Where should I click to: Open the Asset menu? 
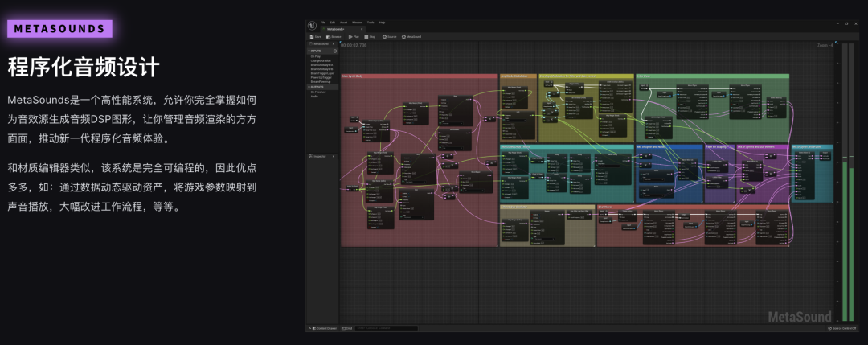344,23
